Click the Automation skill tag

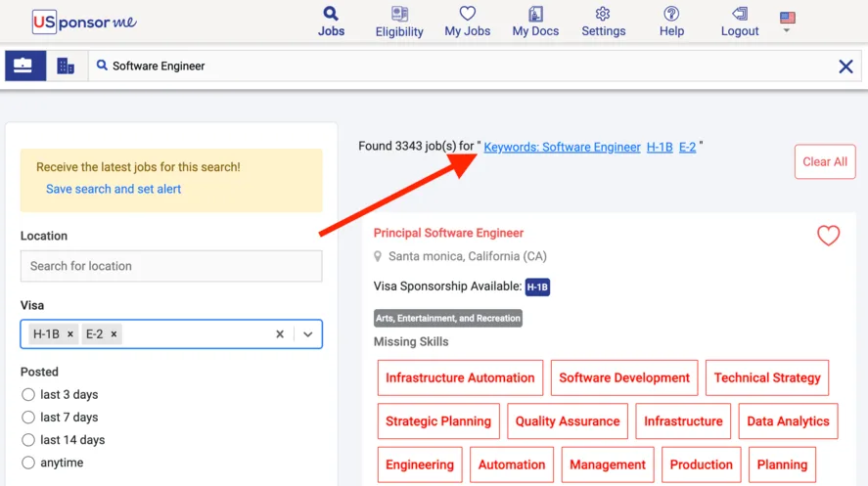512,464
